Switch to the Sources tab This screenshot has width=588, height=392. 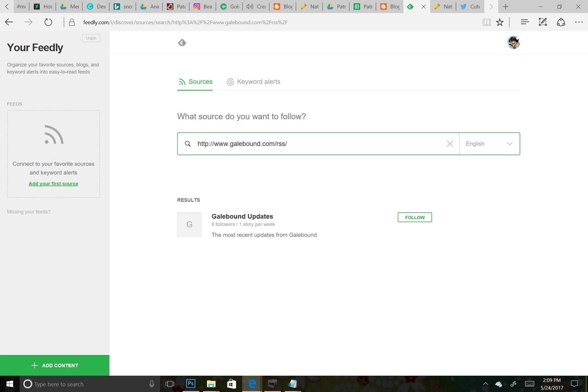[x=195, y=82]
